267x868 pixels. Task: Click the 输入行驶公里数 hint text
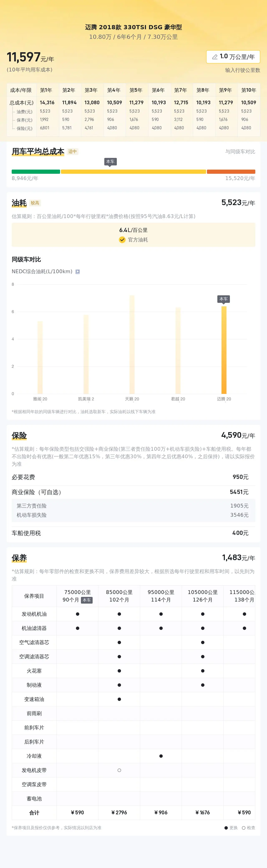tap(243, 70)
